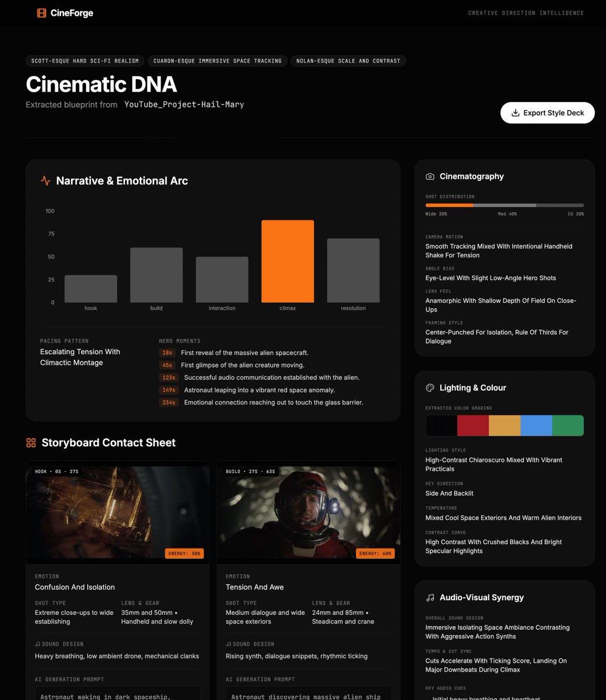Viewport: 606px width, 700px height.
Task: Select the black color grading swatch
Action: click(442, 426)
